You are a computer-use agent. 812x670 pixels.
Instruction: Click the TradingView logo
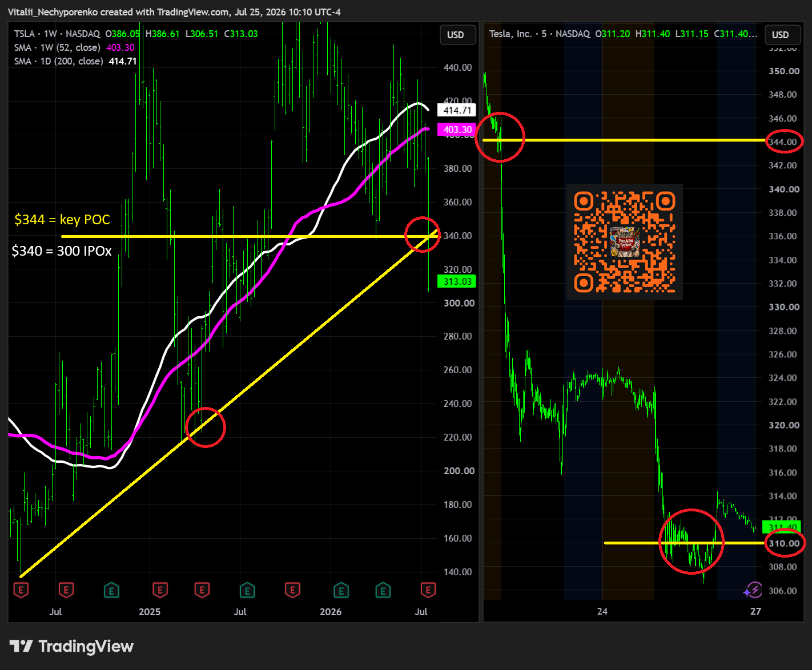(x=71, y=646)
